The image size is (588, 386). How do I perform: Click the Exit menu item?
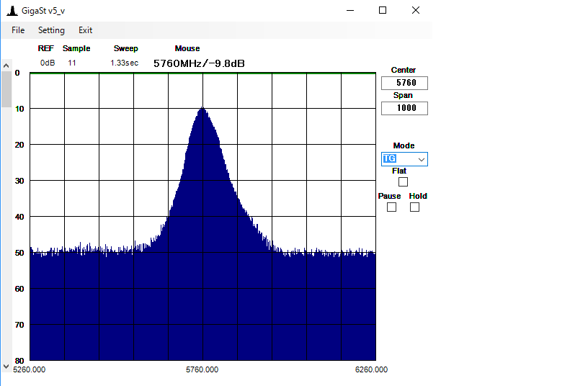pos(86,30)
